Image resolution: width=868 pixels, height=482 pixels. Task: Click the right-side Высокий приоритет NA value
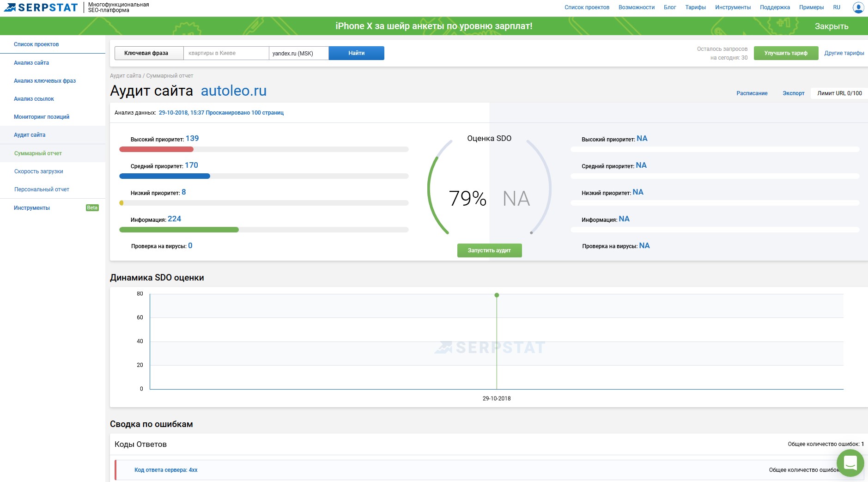(x=642, y=139)
